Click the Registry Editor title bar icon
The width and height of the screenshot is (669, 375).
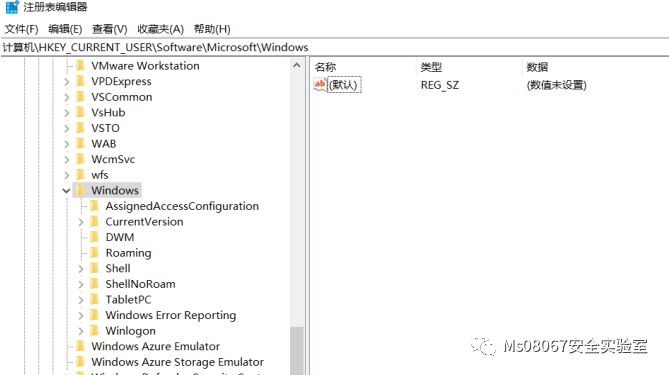[x=12, y=7]
